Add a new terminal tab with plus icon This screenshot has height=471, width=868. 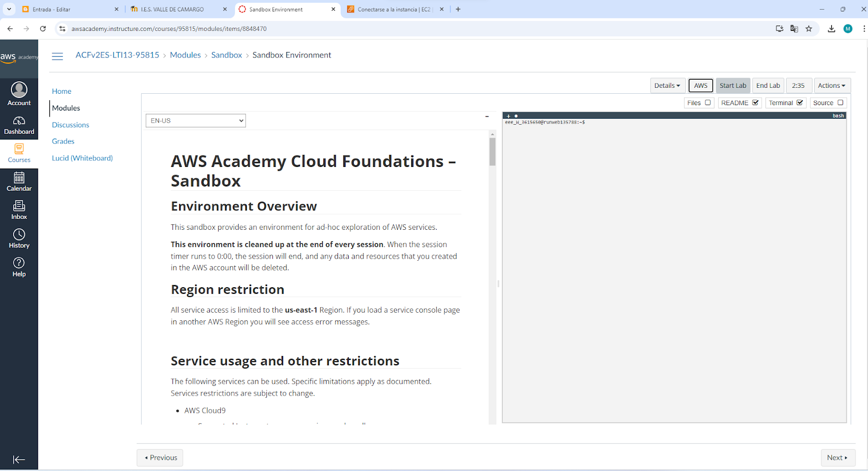tap(508, 116)
